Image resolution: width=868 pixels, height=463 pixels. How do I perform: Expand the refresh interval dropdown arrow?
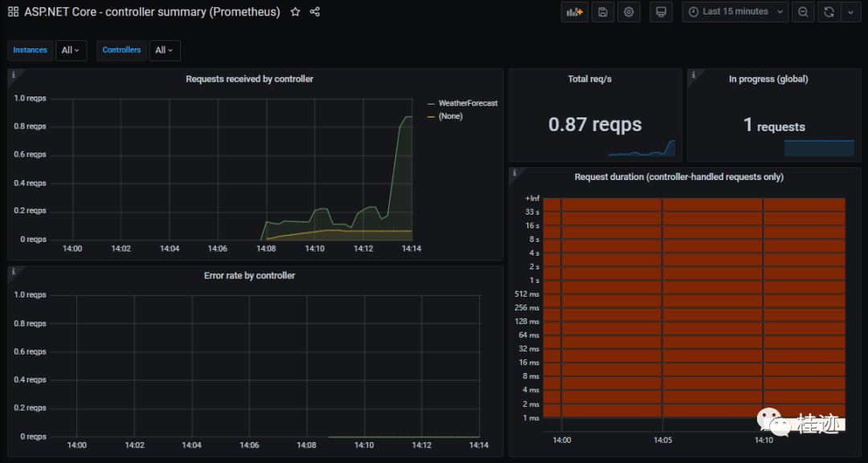point(851,11)
